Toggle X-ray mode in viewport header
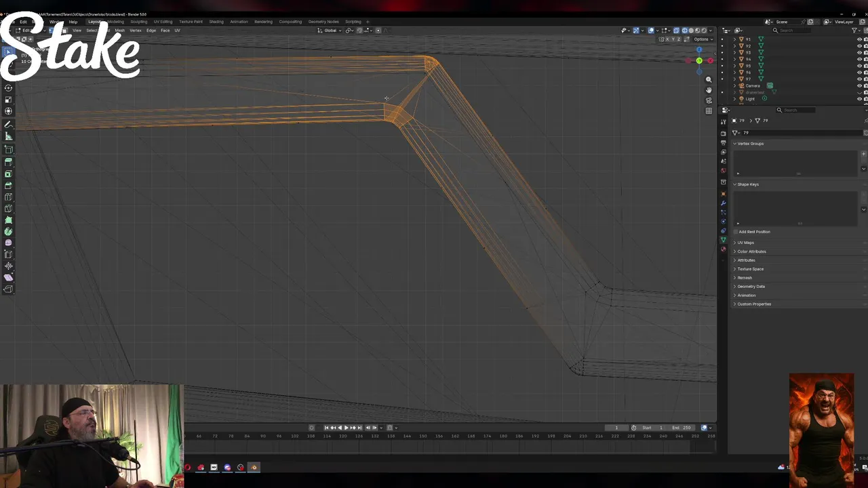 pyautogui.click(x=676, y=30)
